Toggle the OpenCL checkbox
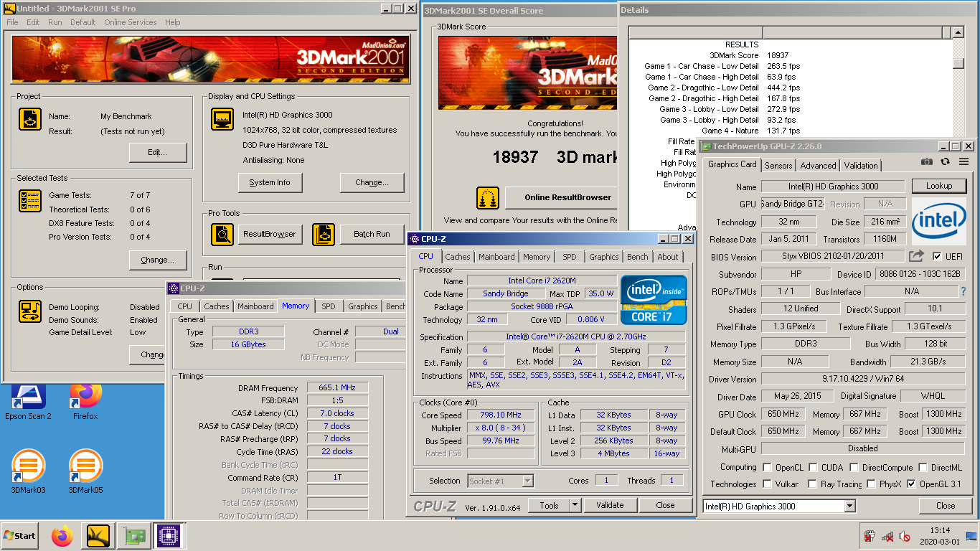This screenshot has width=980, height=551. pos(768,467)
